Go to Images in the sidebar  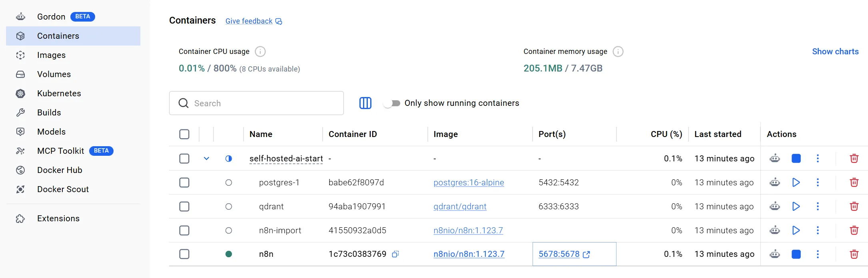(51, 55)
